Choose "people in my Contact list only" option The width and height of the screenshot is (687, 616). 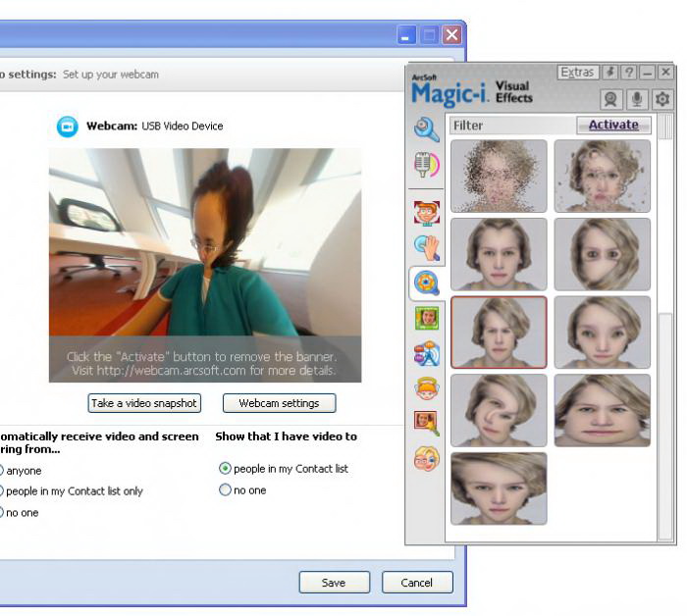[x=1, y=490]
